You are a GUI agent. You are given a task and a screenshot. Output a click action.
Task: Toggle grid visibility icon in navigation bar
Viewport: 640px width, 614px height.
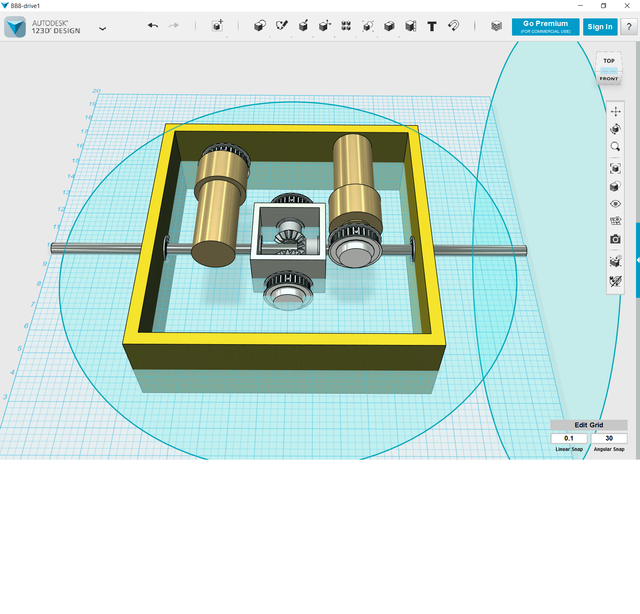coord(616,221)
